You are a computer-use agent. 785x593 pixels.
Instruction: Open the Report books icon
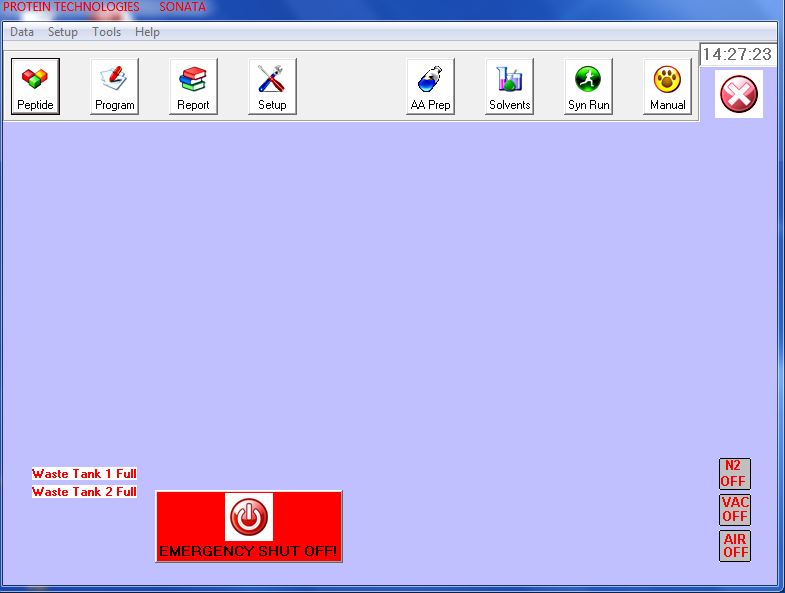click(x=193, y=86)
